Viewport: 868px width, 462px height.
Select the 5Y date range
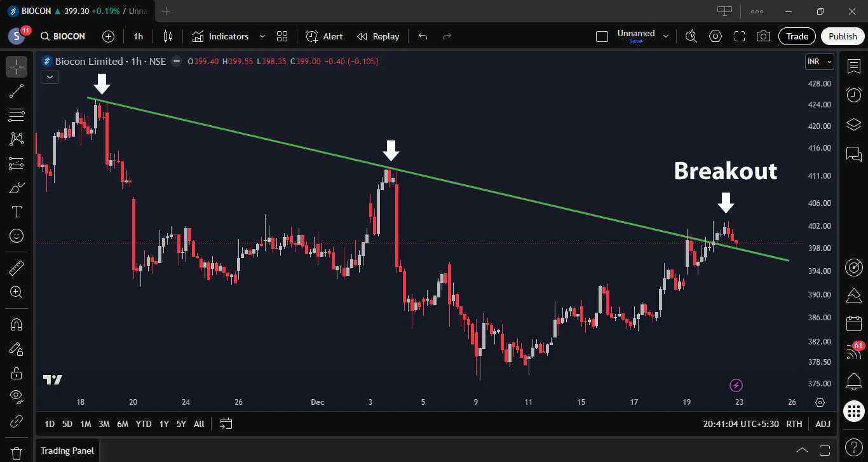[181, 424]
